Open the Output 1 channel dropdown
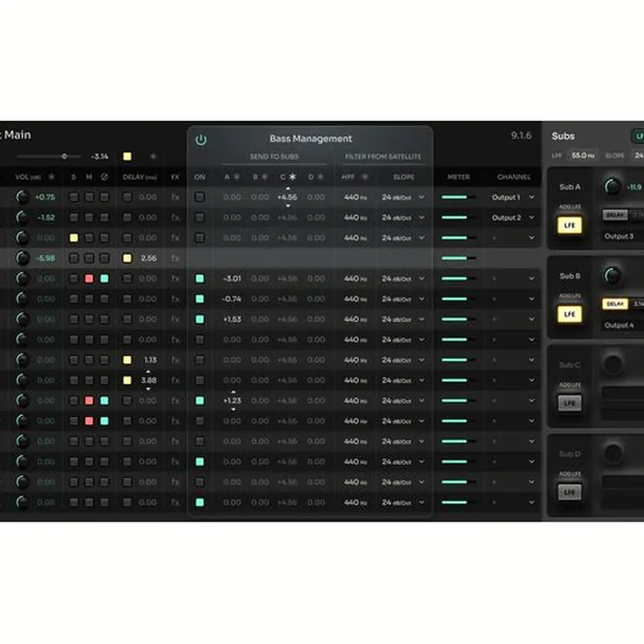 point(513,197)
